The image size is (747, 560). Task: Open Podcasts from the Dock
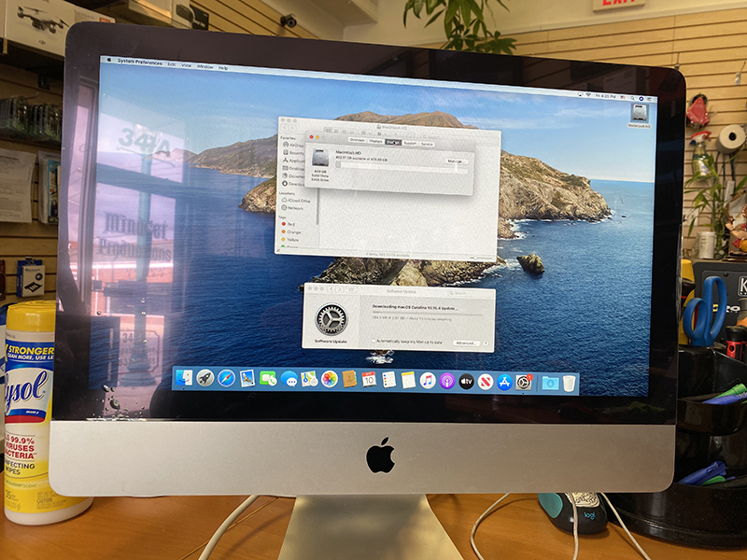[x=447, y=381]
